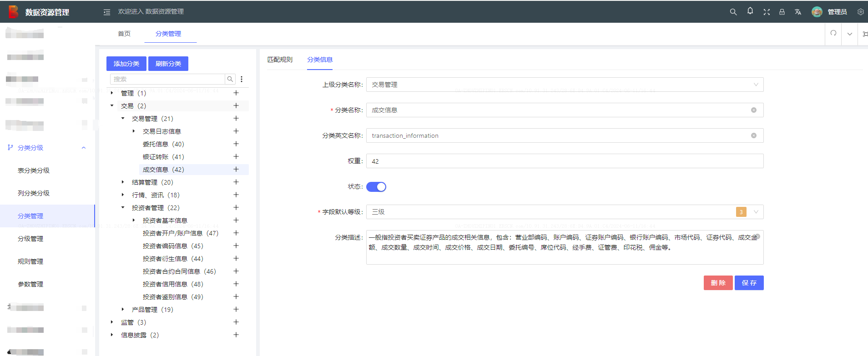The width and height of the screenshot is (868, 356).
Task: Open the 上级分类名称 dropdown
Action: [565, 85]
